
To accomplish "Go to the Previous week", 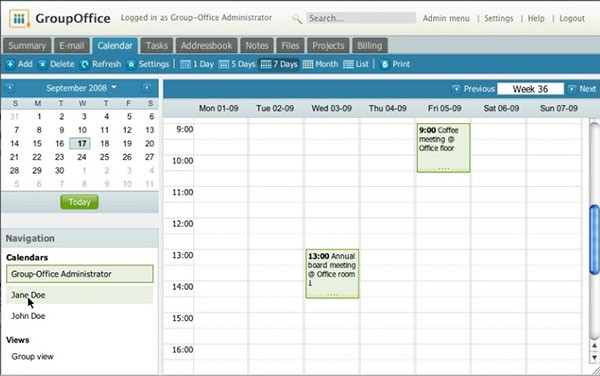I will 474,89.
